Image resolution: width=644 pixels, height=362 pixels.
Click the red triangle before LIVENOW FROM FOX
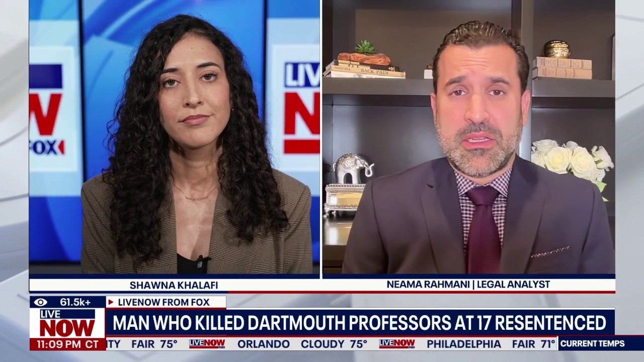point(111,302)
